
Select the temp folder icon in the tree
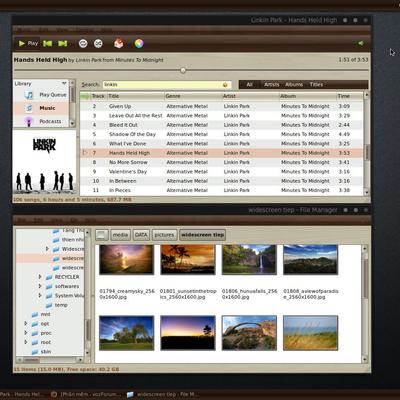pyautogui.click(x=49, y=305)
